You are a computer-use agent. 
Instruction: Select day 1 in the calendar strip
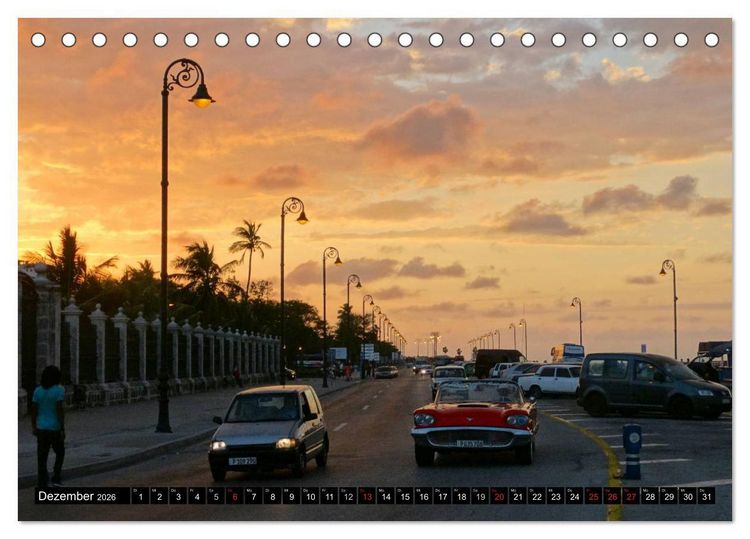(140, 496)
